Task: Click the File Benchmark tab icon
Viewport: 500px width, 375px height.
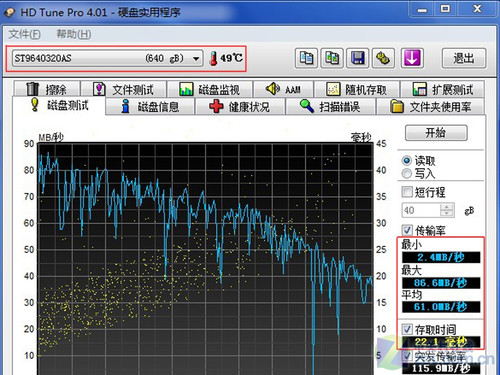Action: coord(99,89)
